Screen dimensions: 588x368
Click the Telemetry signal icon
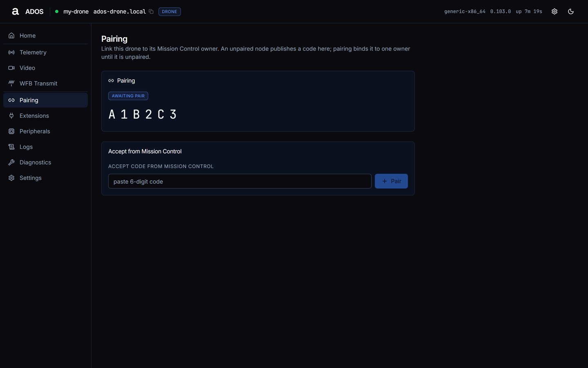click(11, 52)
